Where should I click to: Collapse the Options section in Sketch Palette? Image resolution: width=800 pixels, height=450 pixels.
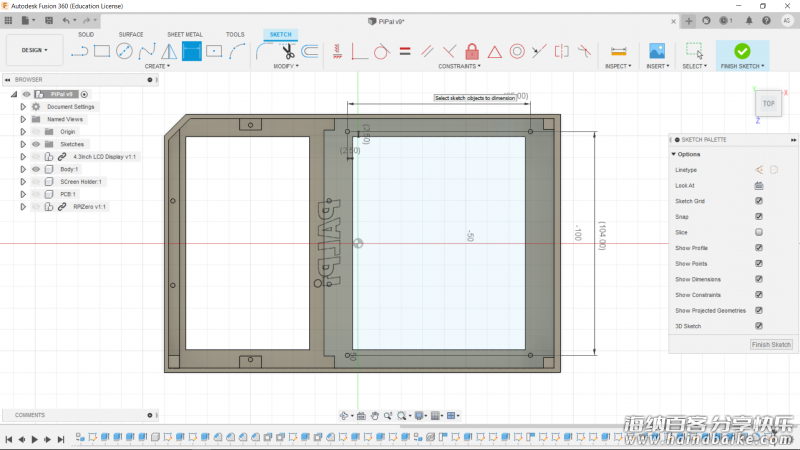(x=673, y=154)
